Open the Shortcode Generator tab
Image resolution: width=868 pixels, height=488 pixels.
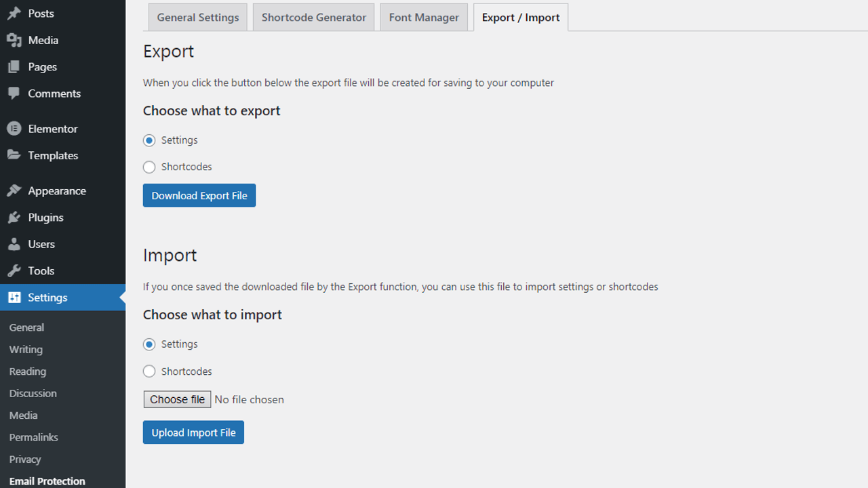click(313, 17)
